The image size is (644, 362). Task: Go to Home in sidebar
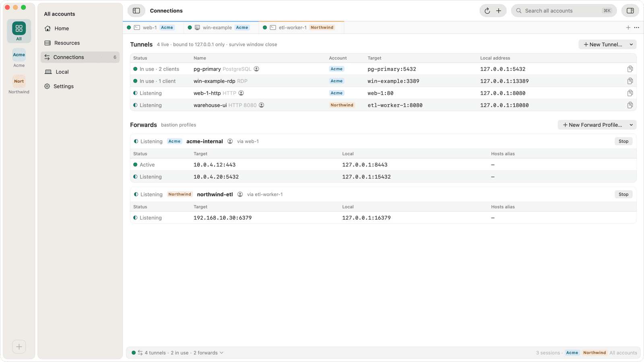[x=80, y=29]
